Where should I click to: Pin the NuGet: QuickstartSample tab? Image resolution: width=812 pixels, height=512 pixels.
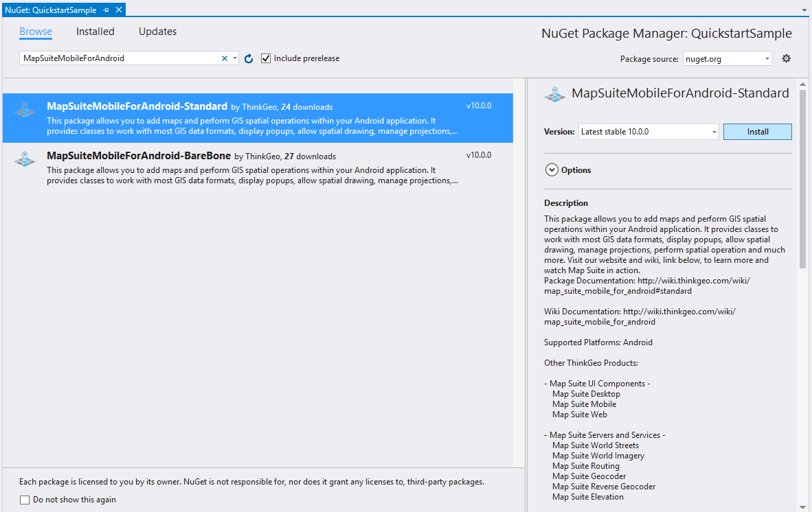106,10
